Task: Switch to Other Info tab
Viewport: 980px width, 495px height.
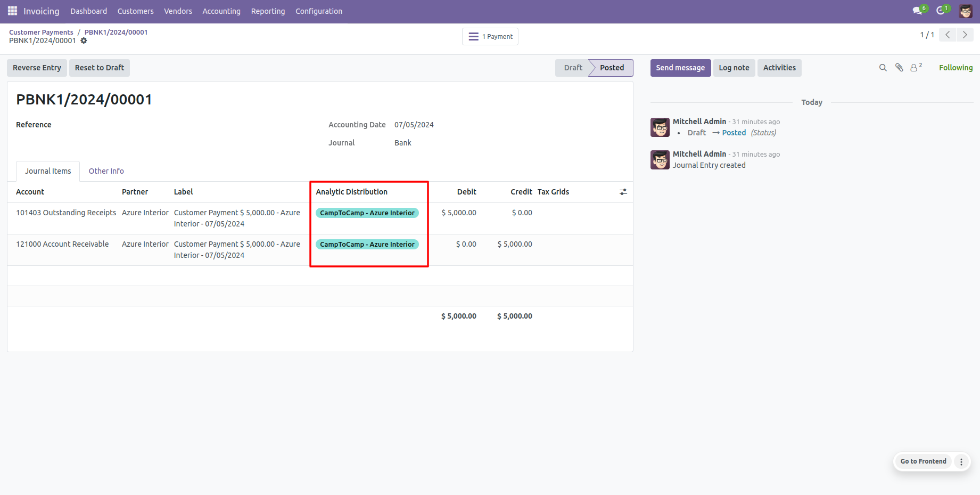Action: pyautogui.click(x=106, y=171)
